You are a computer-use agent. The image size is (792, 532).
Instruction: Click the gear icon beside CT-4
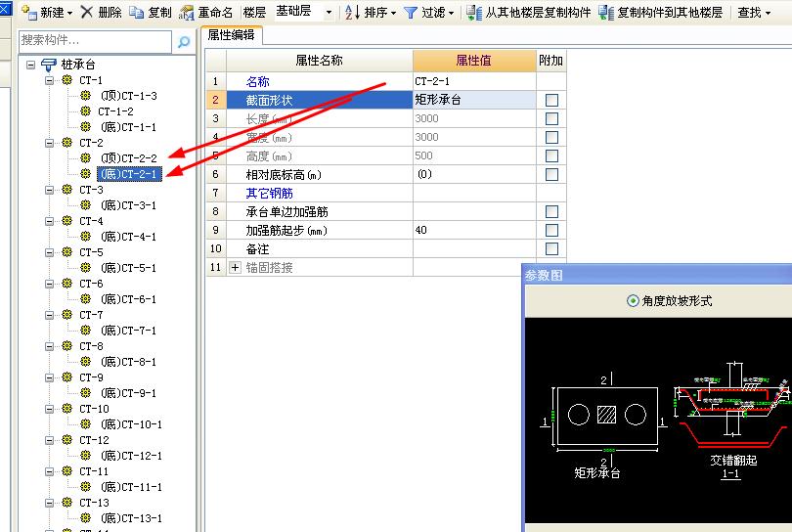pyautogui.click(x=67, y=221)
